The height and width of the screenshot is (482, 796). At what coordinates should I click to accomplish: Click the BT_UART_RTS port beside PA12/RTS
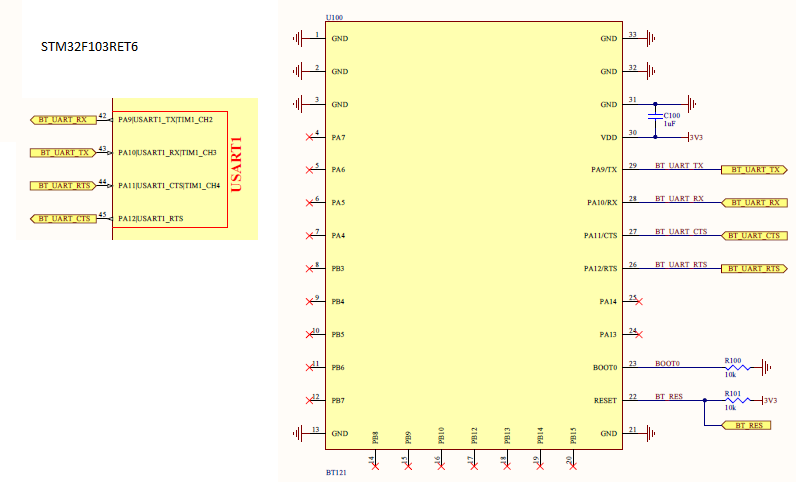754,269
